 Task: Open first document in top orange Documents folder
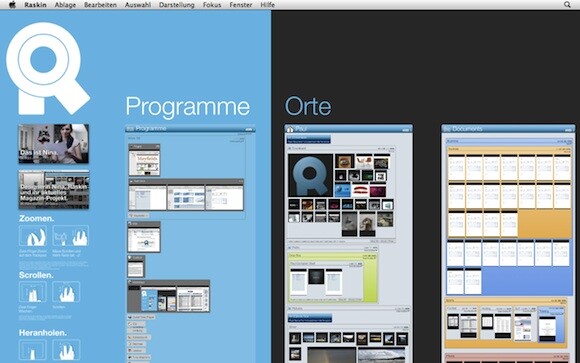(456, 168)
